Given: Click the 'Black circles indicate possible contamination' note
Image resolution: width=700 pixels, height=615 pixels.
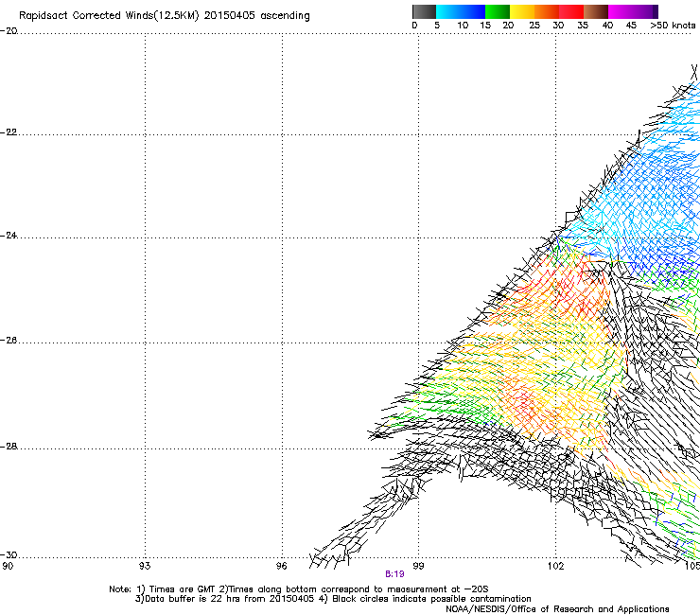Looking at the screenshot, I should 431,599.
